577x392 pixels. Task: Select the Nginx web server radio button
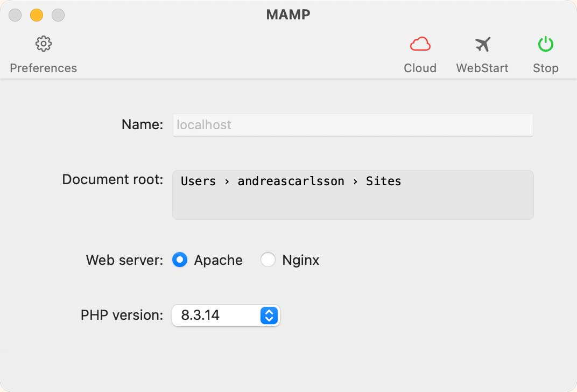(x=268, y=260)
